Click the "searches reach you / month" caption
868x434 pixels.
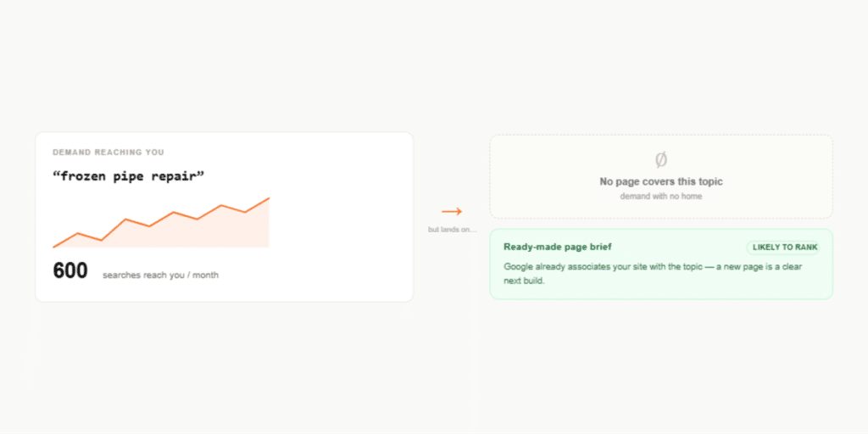tap(160, 275)
